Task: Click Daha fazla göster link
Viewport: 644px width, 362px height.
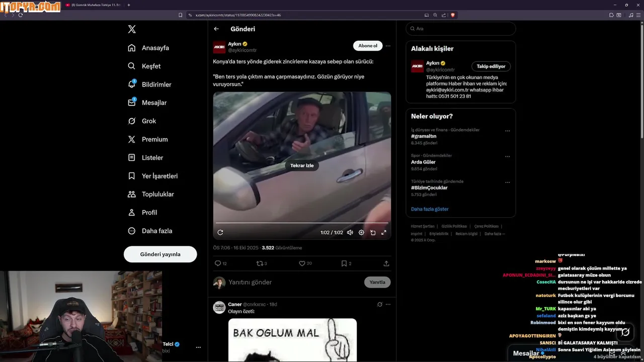Action: click(430, 209)
